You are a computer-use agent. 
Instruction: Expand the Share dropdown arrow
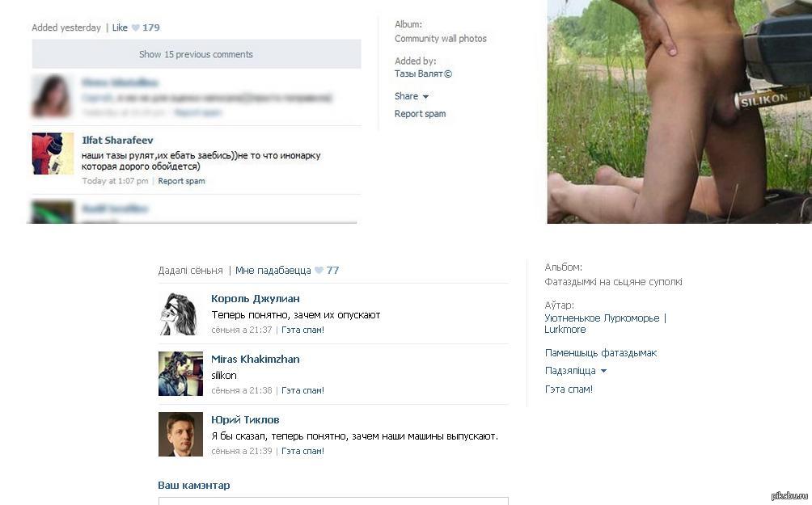pos(425,97)
